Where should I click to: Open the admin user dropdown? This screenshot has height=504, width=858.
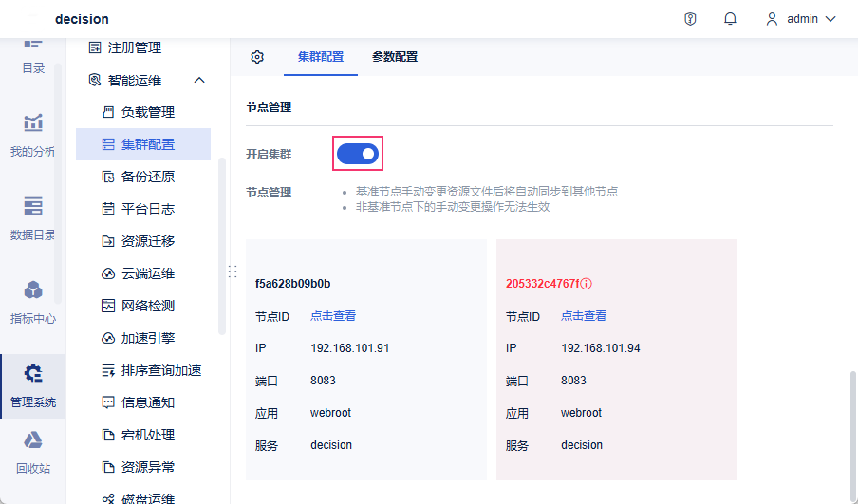click(x=801, y=19)
